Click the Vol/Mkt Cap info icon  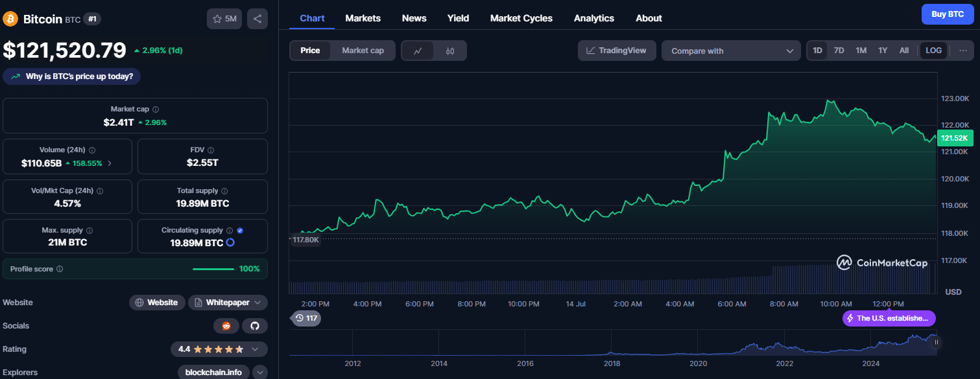[x=100, y=191]
